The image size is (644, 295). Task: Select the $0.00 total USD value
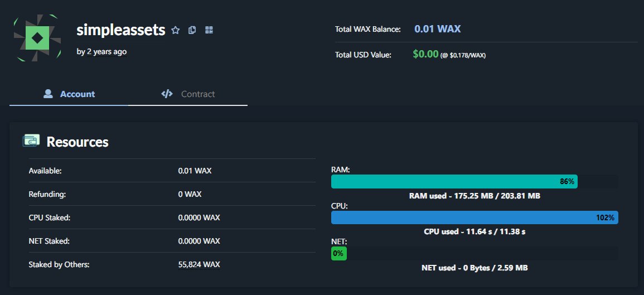(x=425, y=54)
